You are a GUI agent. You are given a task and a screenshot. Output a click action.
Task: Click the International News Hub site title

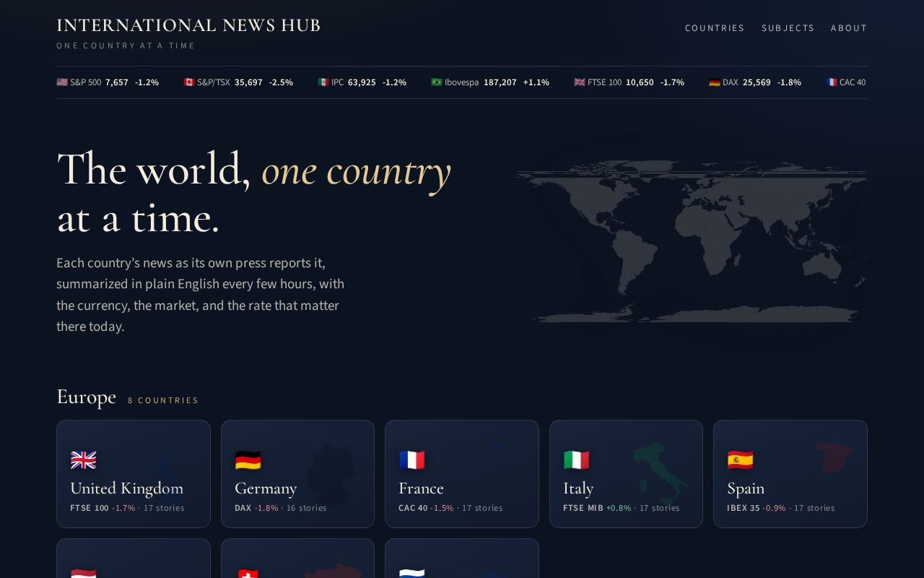coord(188,25)
